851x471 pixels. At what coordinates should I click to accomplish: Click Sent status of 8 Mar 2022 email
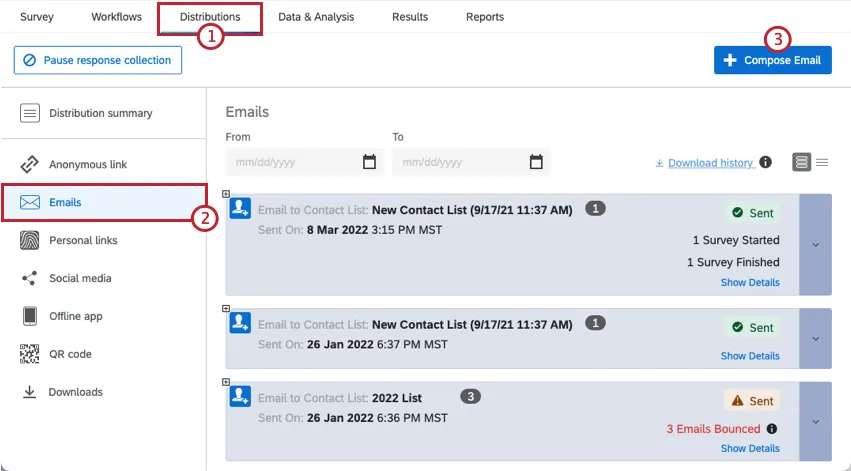(752, 213)
